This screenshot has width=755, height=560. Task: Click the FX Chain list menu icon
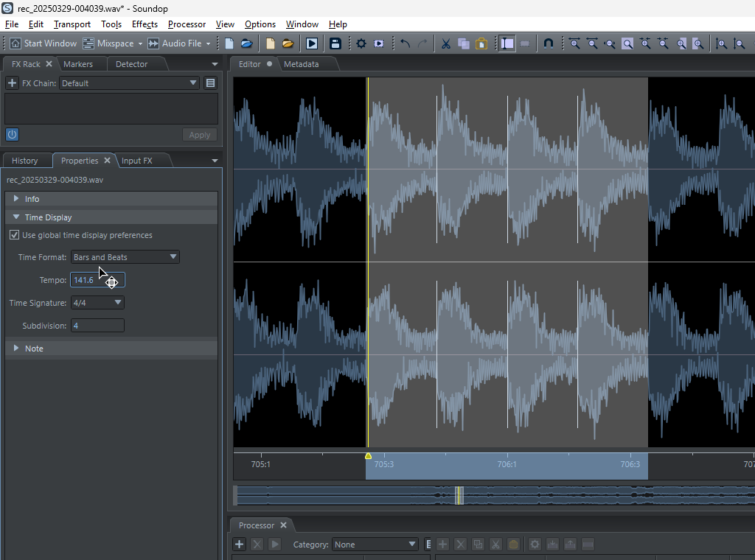click(x=210, y=83)
